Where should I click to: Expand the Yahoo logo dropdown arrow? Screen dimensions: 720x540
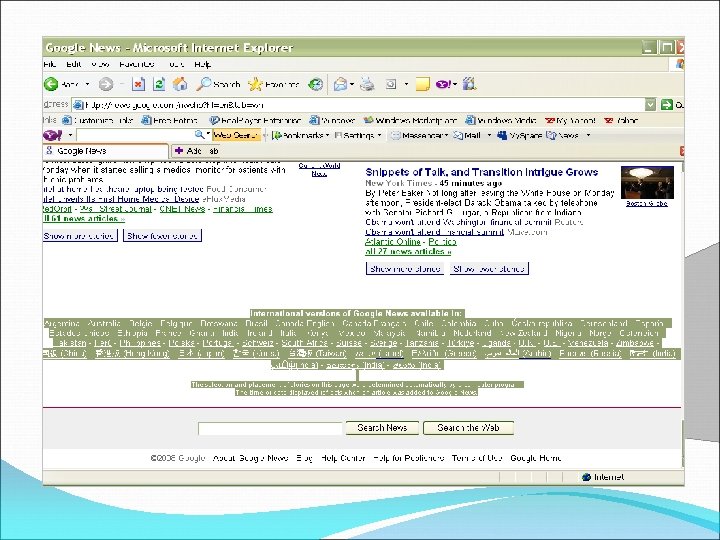coord(70,135)
